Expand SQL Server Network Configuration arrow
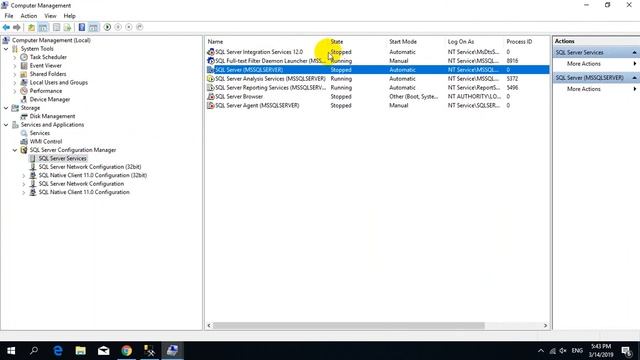 pyautogui.click(x=24, y=184)
